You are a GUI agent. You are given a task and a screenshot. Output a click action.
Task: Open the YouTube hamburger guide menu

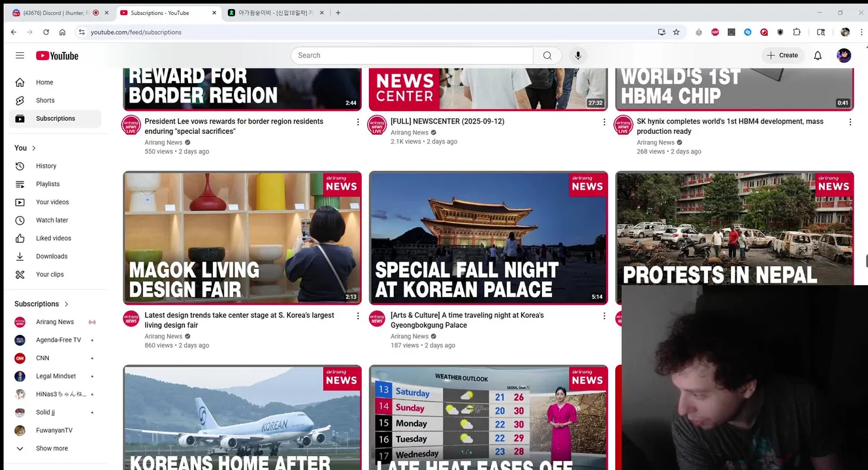click(x=20, y=55)
